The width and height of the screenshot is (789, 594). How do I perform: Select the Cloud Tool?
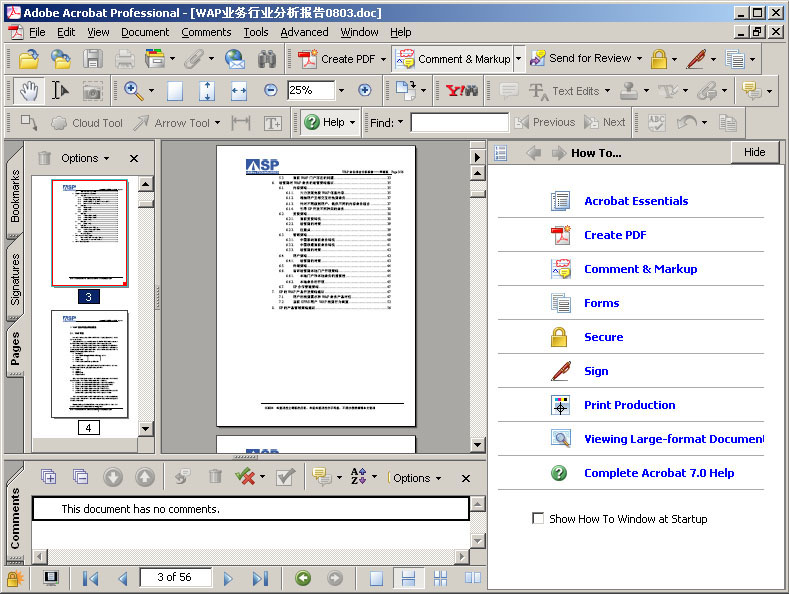pyautogui.click(x=87, y=123)
